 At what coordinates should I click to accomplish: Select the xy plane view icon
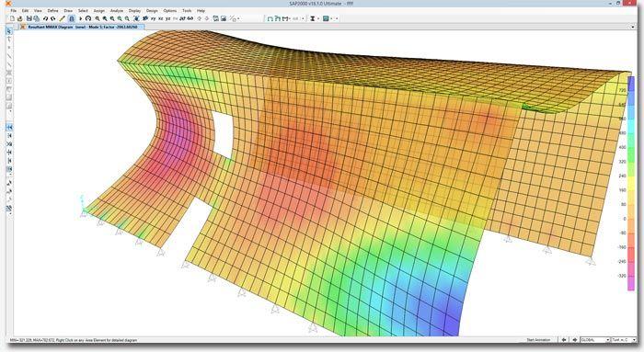point(153,18)
